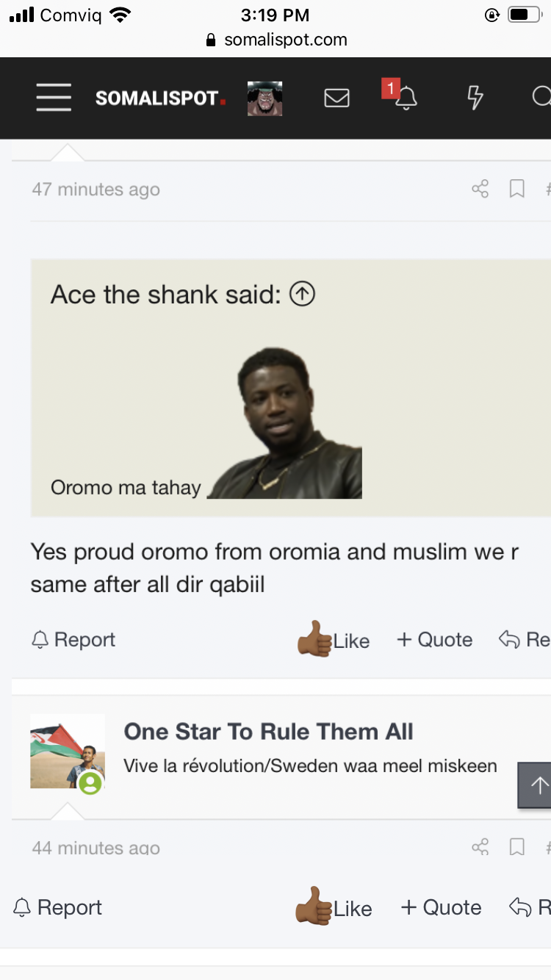
Task: Share the post from 47 minutes ago
Action: (x=480, y=190)
